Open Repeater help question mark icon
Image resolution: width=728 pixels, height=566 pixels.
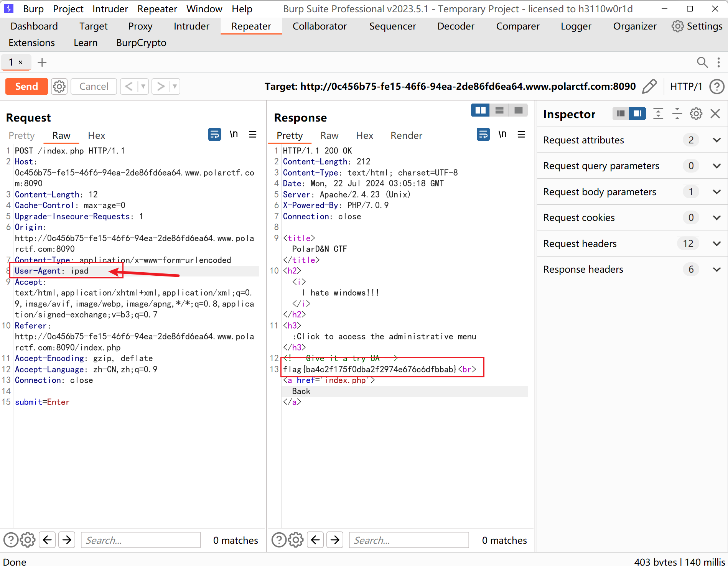click(x=716, y=86)
